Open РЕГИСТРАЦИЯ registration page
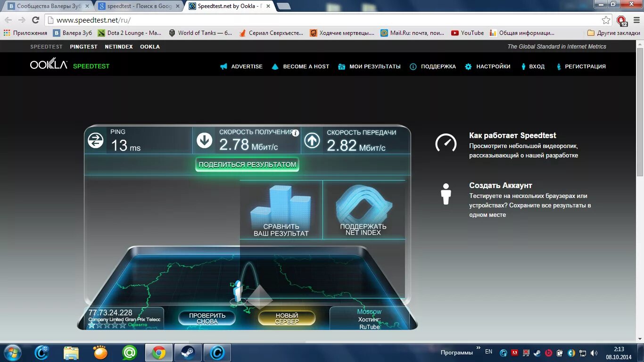Screen dimensions: 644x362 coord(581,66)
